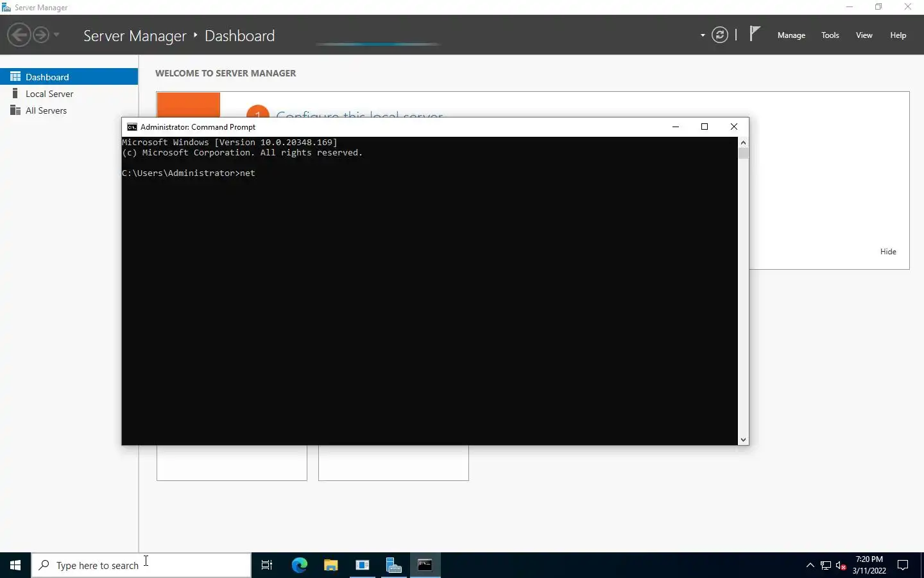This screenshot has height=578, width=924.
Task: Open the Help menu
Action: 898,35
